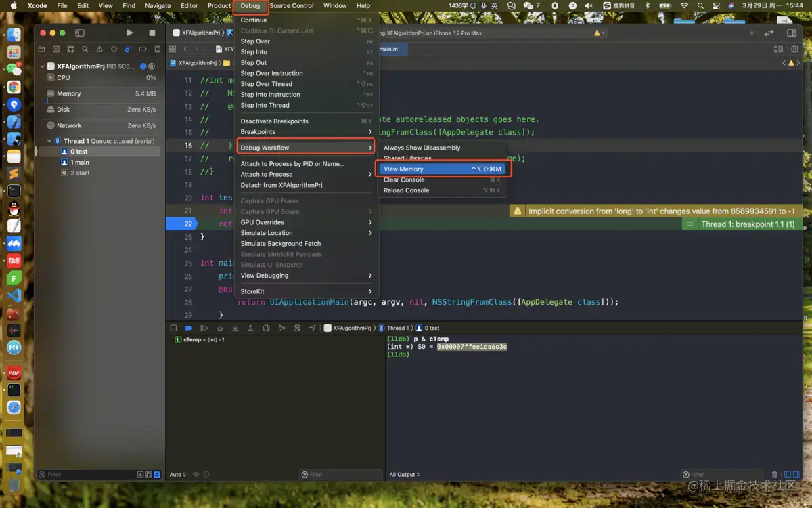Continue program execution in the debug bar
This screenshot has height=508, width=812.
point(204,328)
